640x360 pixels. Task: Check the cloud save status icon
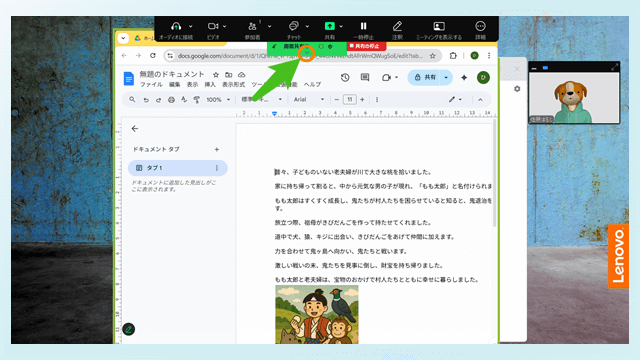point(242,75)
